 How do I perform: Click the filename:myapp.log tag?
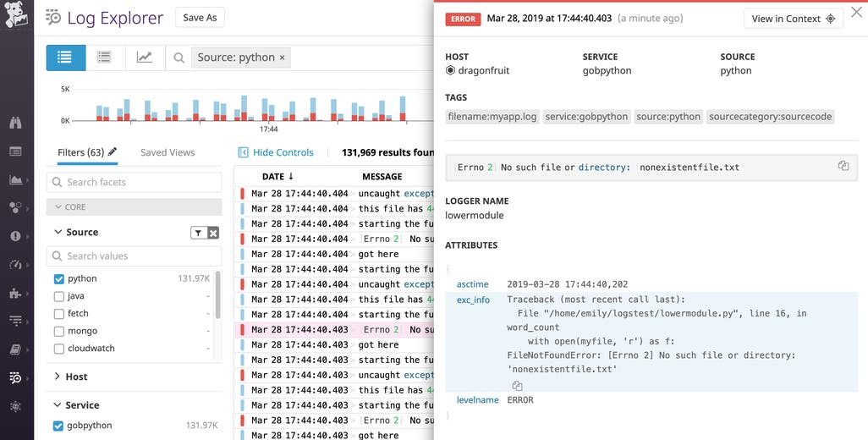(x=492, y=117)
